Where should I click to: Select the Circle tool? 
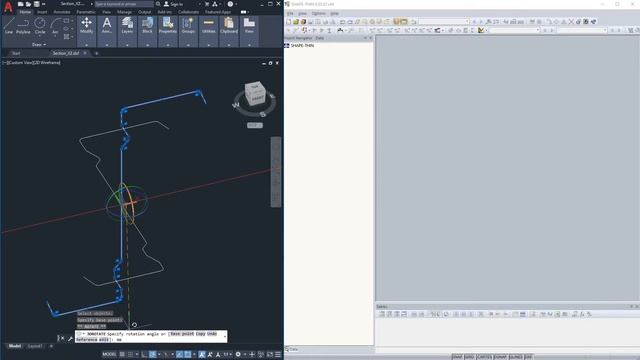(x=40, y=25)
